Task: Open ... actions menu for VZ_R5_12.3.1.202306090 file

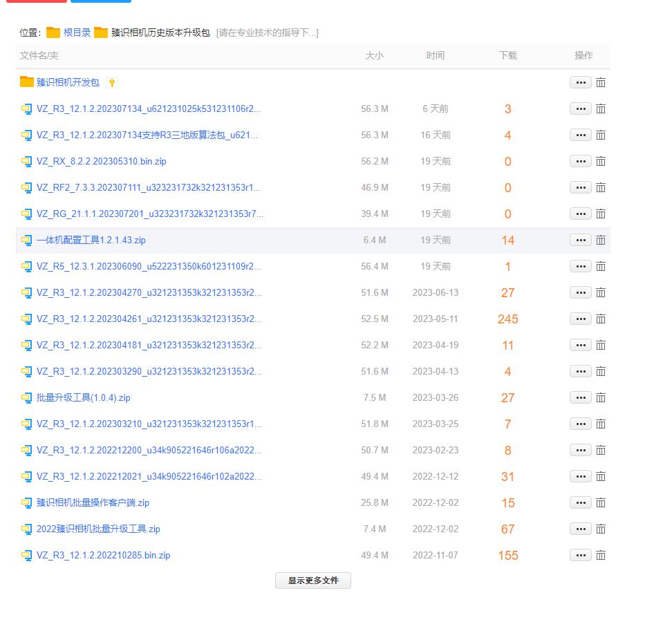Action: (x=580, y=267)
